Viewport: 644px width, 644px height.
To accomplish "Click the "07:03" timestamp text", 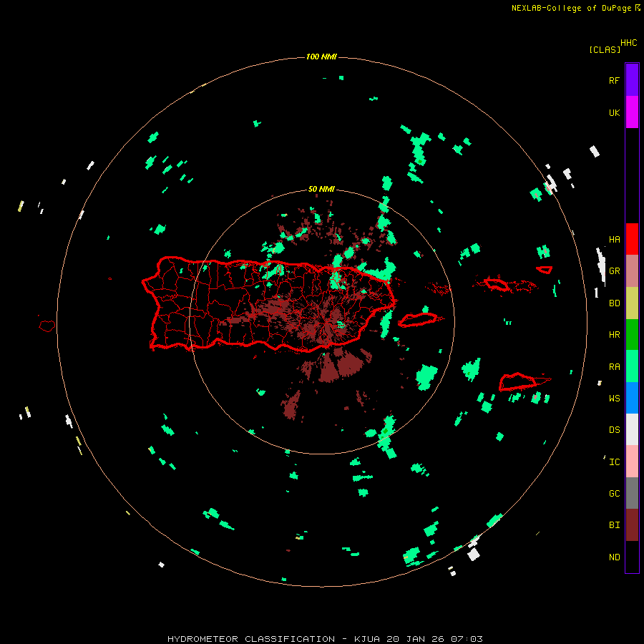I will pos(467,639).
